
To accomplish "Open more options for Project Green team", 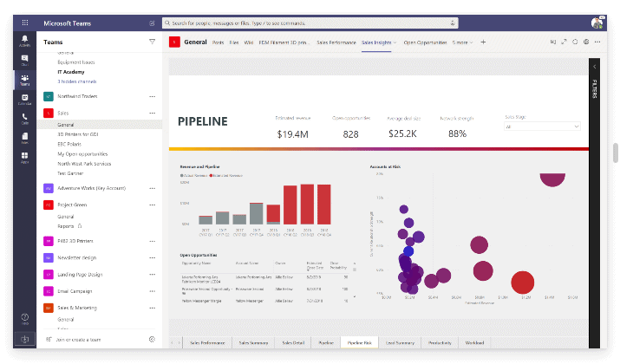I will click(153, 205).
